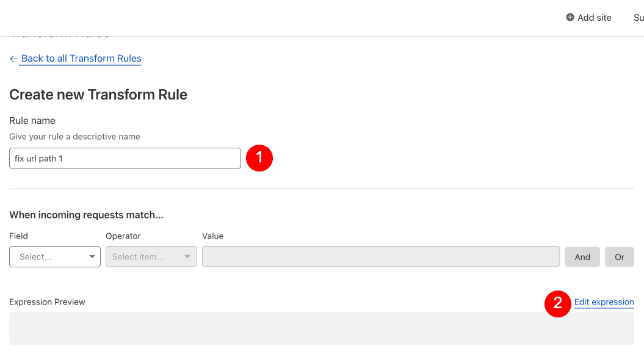Viewport: 644px width, 354px height.
Task: Click the Expression Preview gray box
Action: pos(322,328)
